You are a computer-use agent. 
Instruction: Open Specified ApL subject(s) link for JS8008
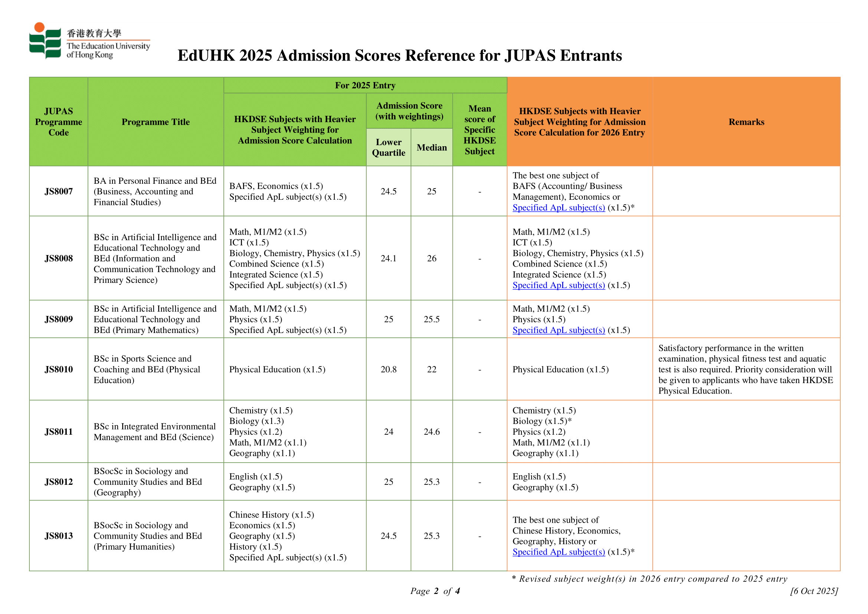click(x=559, y=285)
